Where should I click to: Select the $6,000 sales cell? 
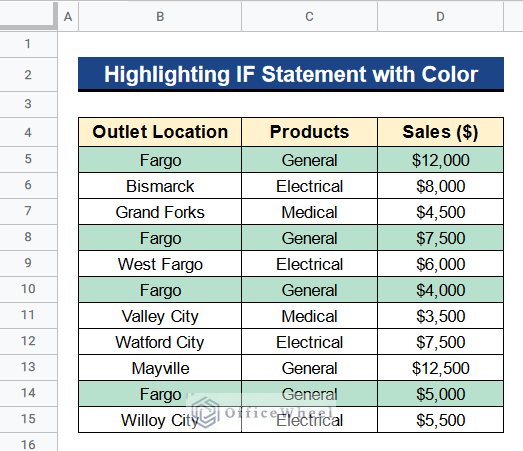pyautogui.click(x=440, y=264)
